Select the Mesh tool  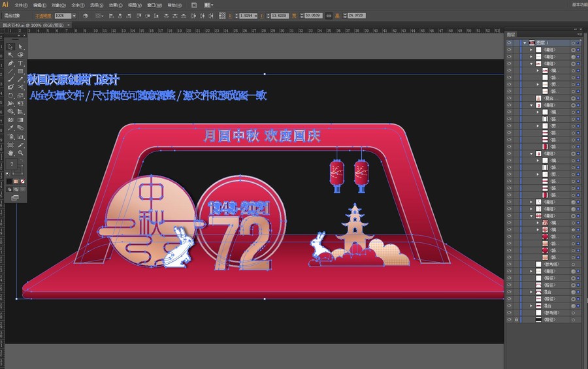click(x=10, y=120)
